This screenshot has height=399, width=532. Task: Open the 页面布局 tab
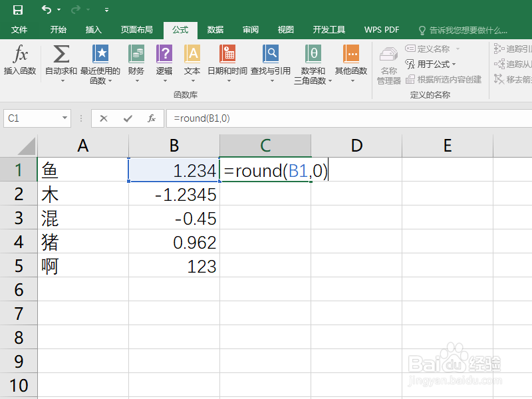pos(137,30)
